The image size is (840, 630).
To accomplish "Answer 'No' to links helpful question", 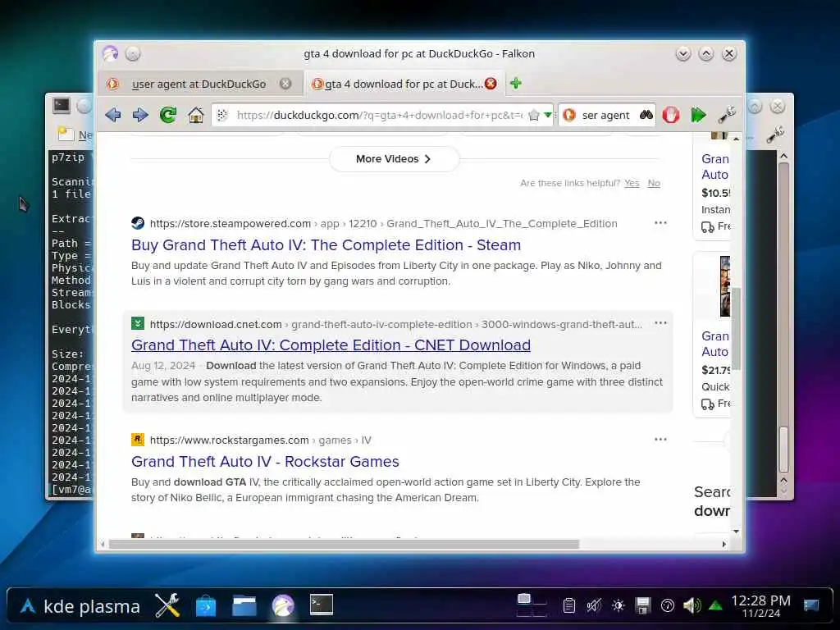I will tap(654, 183).
